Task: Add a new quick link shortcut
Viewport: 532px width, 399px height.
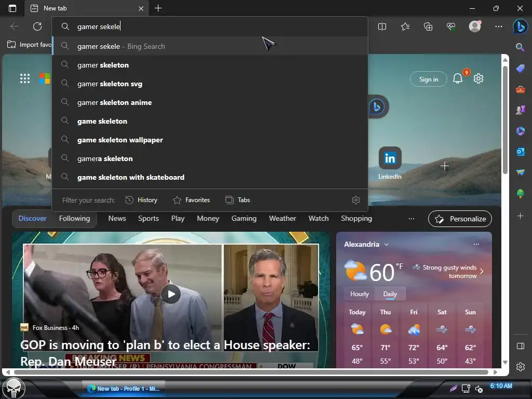Action: [445, 166]
